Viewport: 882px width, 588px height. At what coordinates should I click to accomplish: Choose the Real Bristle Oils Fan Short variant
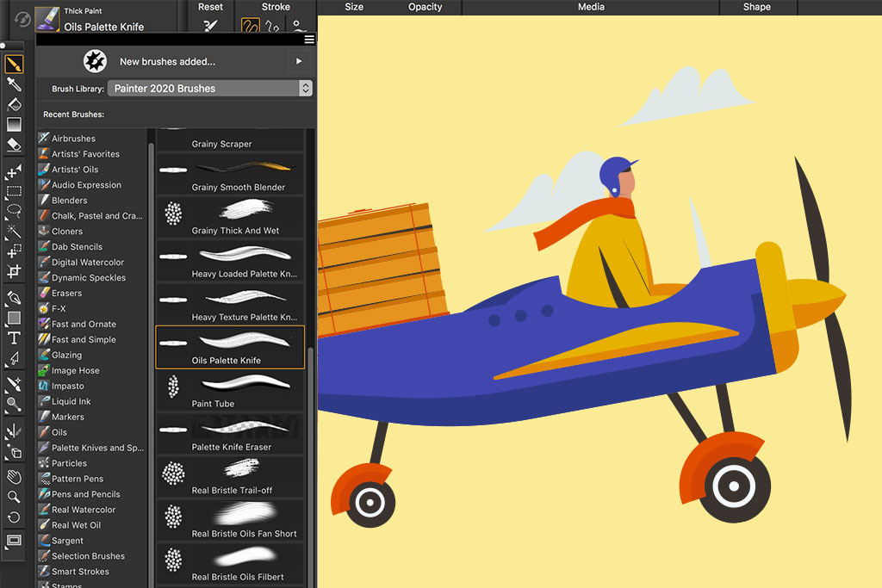pyautogui.click(x=230, y=521)
